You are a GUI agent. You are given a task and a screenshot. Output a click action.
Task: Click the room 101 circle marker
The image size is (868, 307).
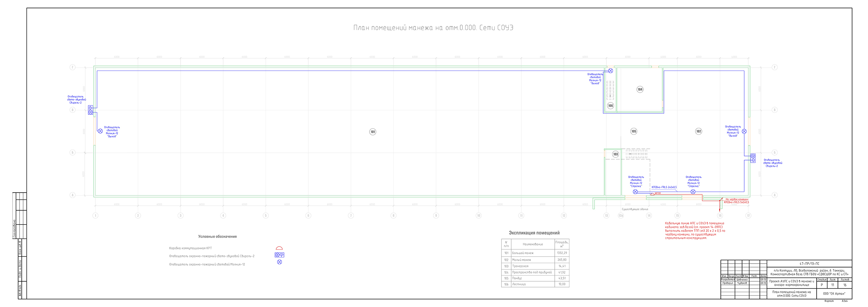tap(373, 132)
